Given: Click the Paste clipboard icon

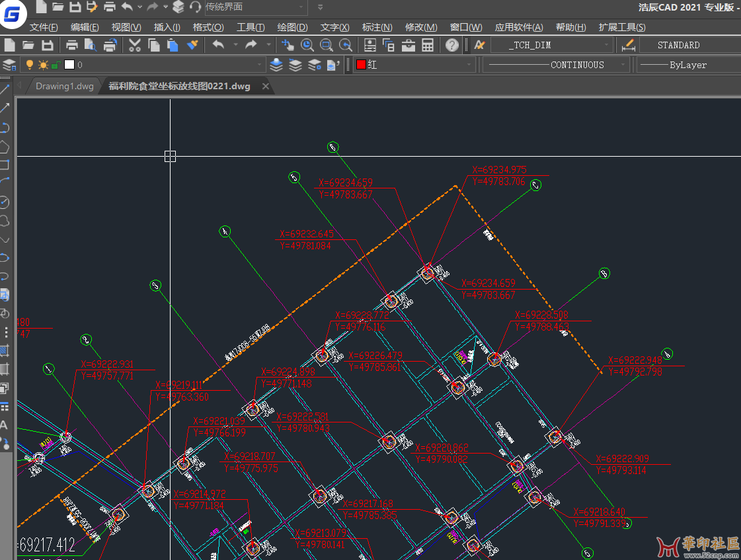Looking at the screenshot, I should [x=173, y=46].
